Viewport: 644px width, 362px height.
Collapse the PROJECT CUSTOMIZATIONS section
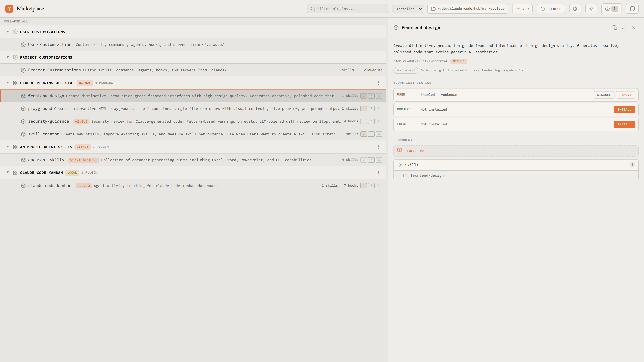tap(8, 57)
